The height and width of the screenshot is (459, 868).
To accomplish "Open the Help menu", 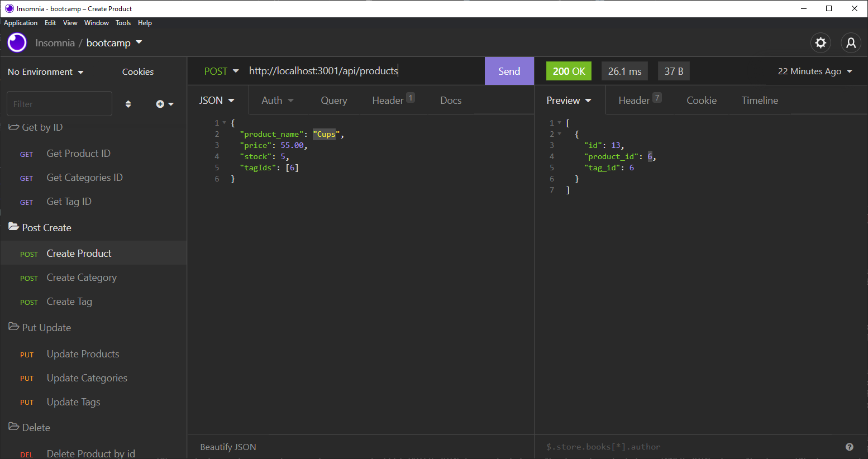I will [x=145, y=23].
